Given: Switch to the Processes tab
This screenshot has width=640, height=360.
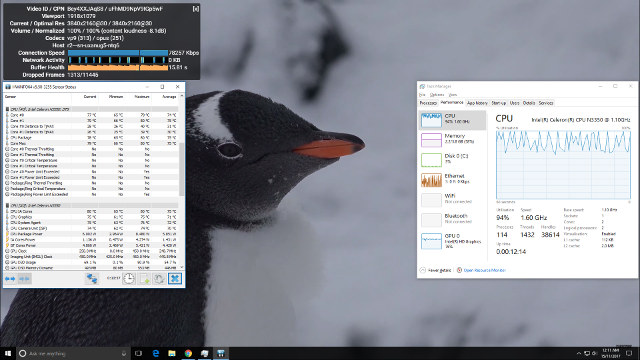Looking at the screenshot, I should click(x=428, y=103).
